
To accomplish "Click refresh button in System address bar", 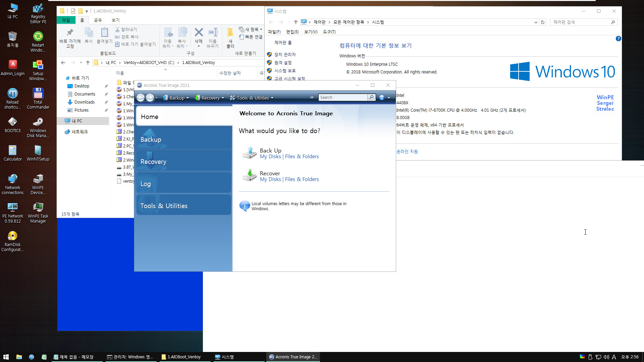I will pyautogui.click(x=543, y=22).
